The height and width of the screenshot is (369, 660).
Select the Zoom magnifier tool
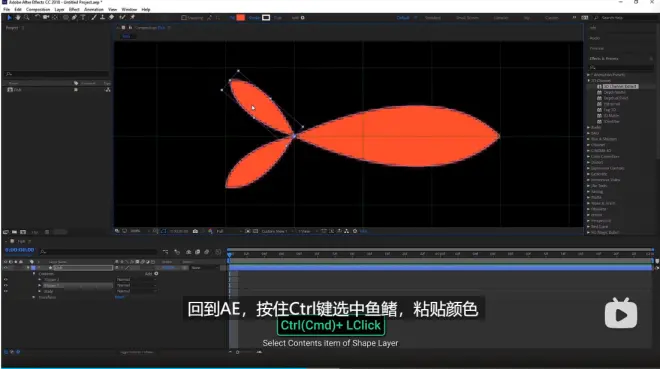click(x=27, y=17)
